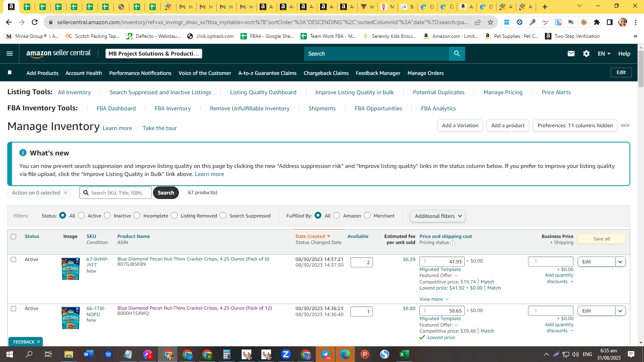Open the Add Products menu item
Screen dimensions: 644x362
coord(42,73)
